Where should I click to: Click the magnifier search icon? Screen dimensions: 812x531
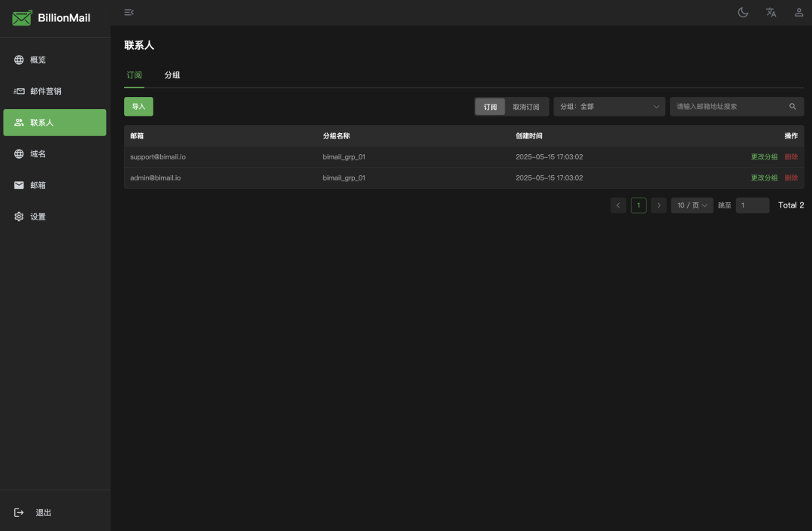(x=792, y=107)
